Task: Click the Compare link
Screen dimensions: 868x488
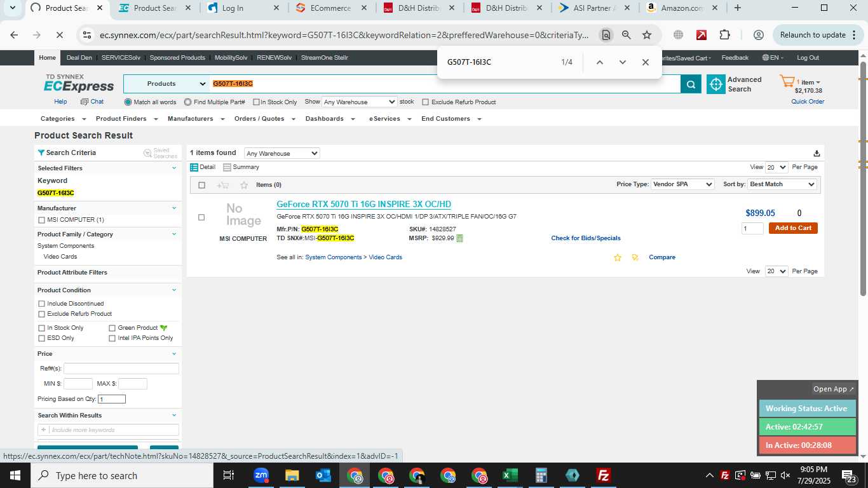Action: (x=662, y=257)
